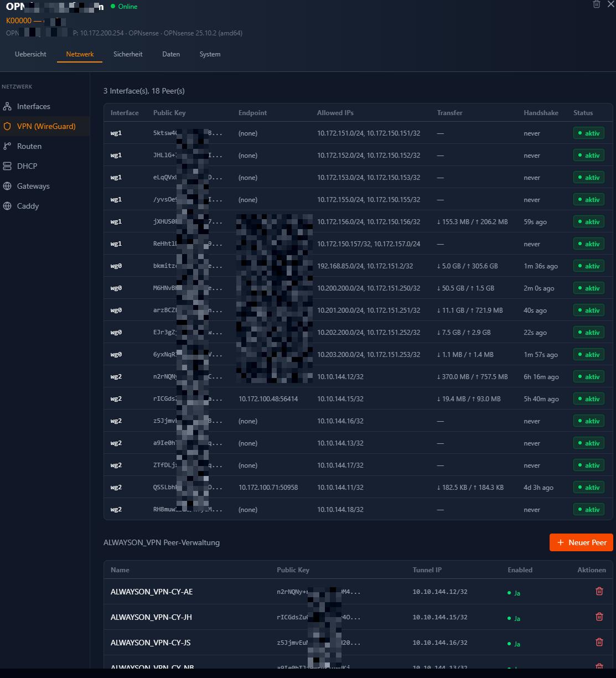
Task: Click tunnel IP 10.10.144.16/32 in peer table
Action: point(440,643)
